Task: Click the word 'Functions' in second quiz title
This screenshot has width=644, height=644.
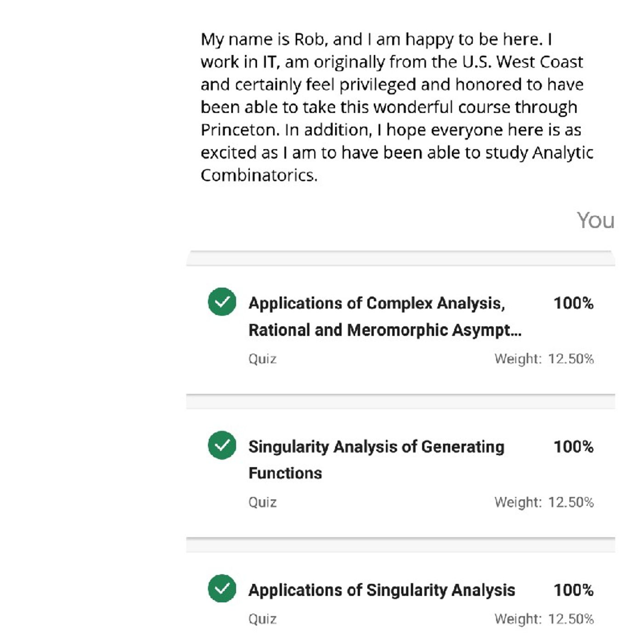Action: click(285, 473)
